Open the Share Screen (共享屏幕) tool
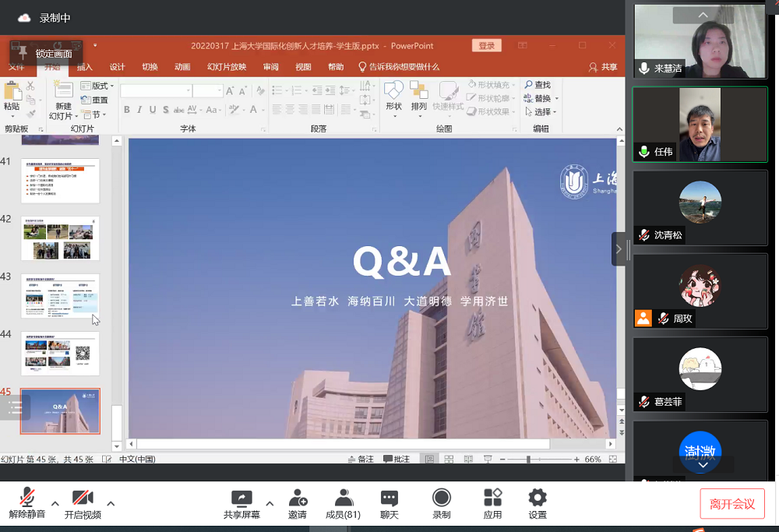This screenshot has width=779, height=532. [x=242, y=504]
